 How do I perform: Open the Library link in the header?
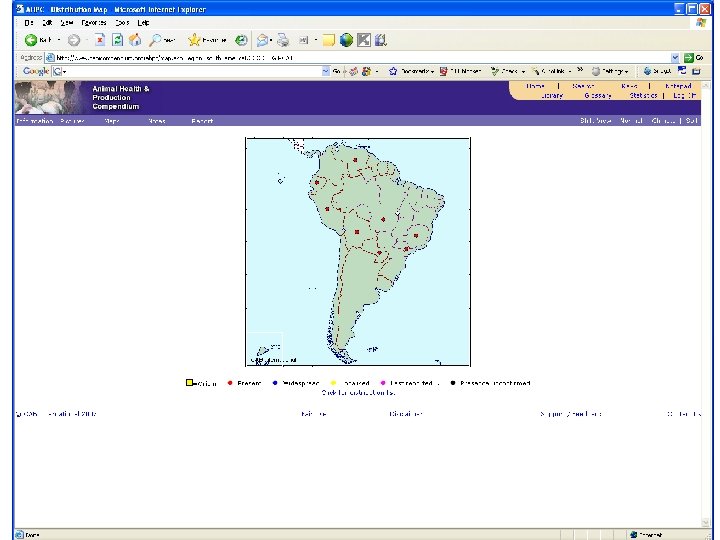[x=551, y=96]
